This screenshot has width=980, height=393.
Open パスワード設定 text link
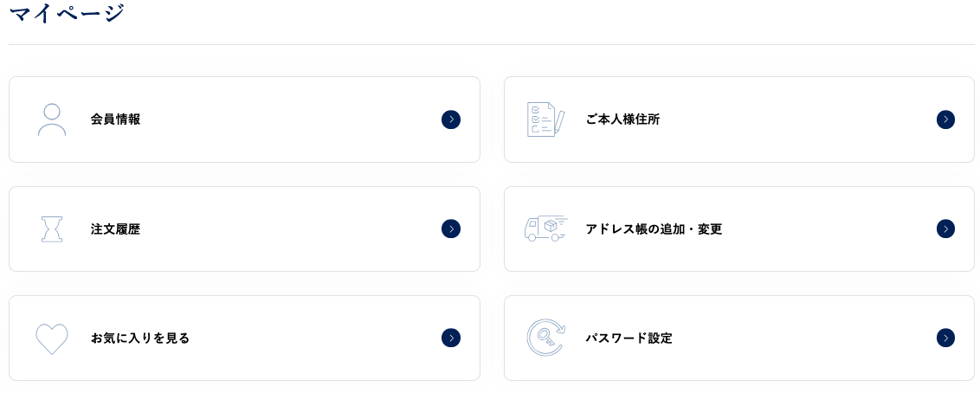(x=629, y=338)
